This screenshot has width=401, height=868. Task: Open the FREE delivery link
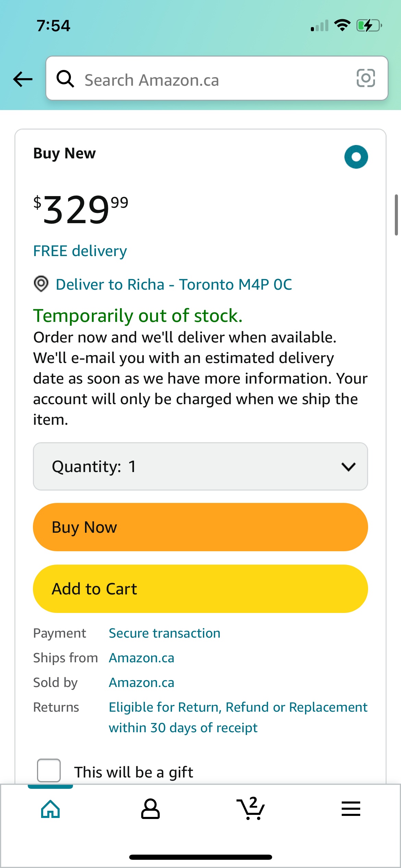coord(80,251)
